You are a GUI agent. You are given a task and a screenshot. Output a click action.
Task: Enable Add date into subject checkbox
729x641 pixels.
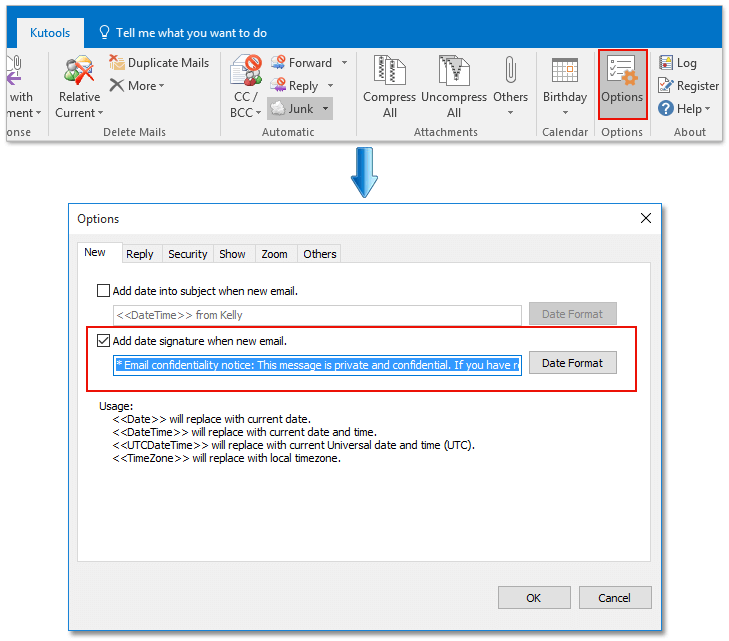pos(103,291)
